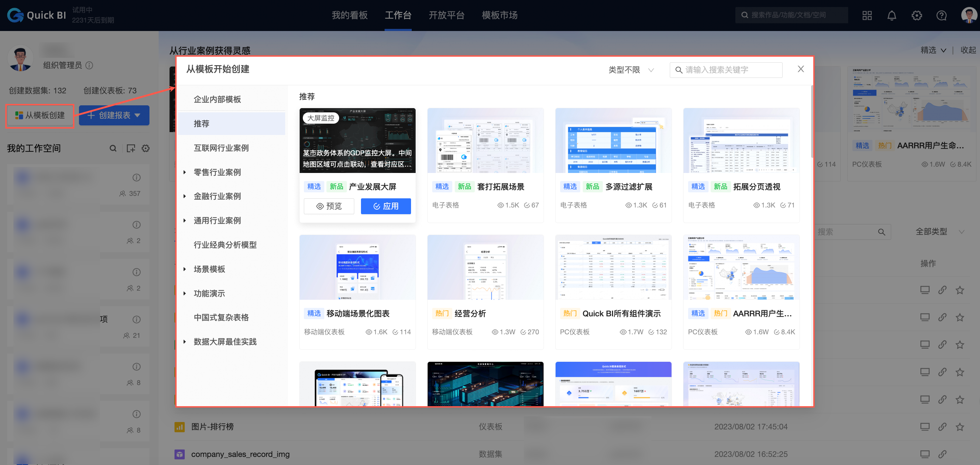Click the workspace search icon in the left sidebar
Screen dimensions: 980x465
113,148
